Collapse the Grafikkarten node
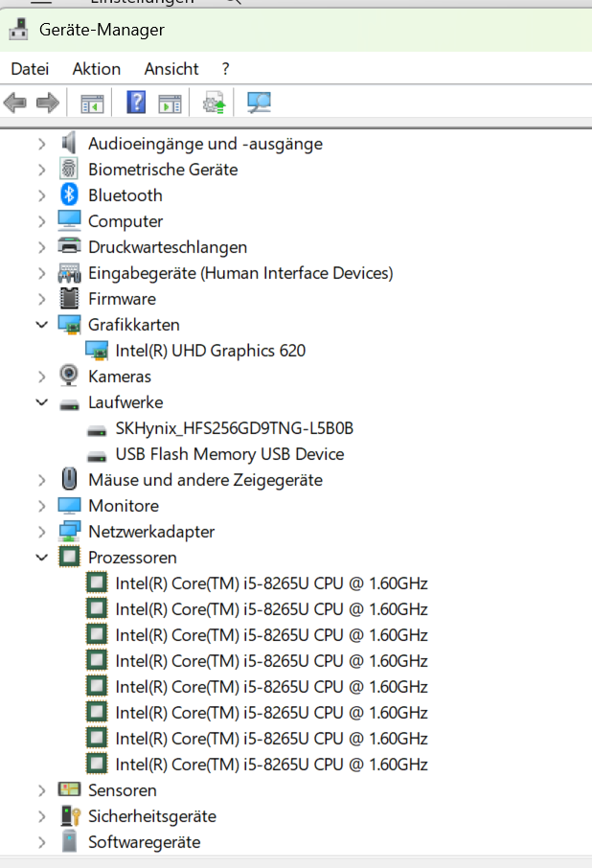Viewport: 592px width, 868px height. point(42,325)
